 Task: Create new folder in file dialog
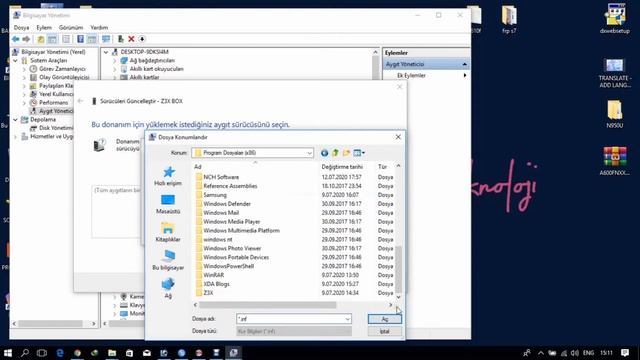346,153
